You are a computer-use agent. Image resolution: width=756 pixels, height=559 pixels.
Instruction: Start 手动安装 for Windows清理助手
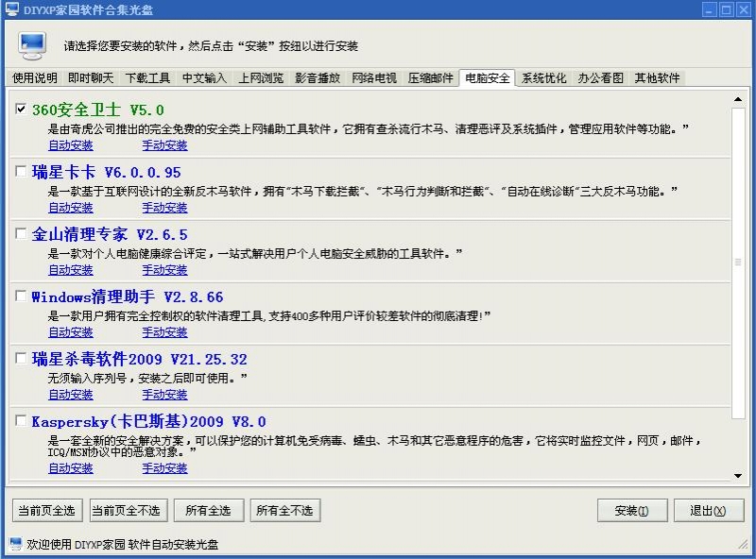(x=164, y=332)
